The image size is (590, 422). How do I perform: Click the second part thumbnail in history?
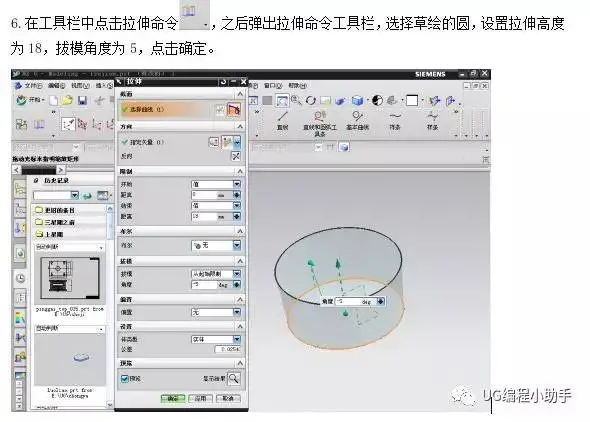pyautogui.click(x=70, y=359)
